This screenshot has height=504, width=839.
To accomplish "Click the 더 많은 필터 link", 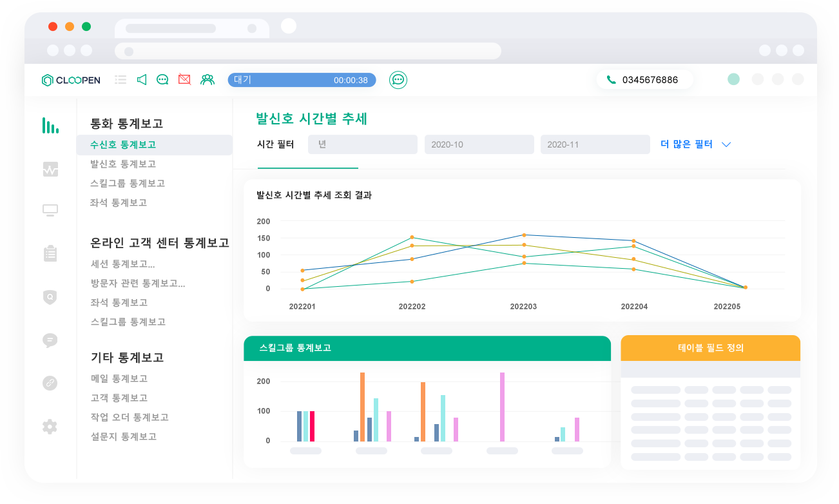I will pos(687,144).
